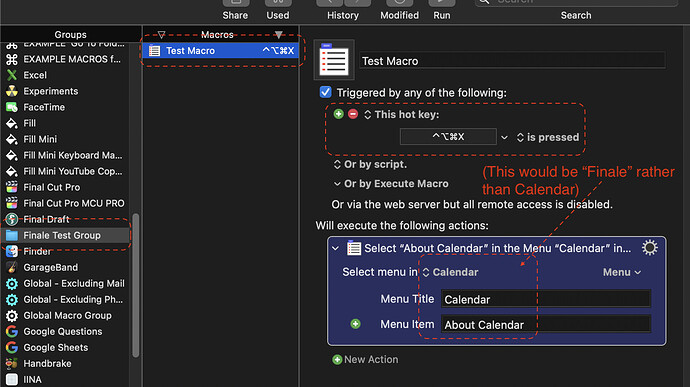This screenshot has width=690, height=387.
Task: Click New Action button
Action: [x=365, y=360]
